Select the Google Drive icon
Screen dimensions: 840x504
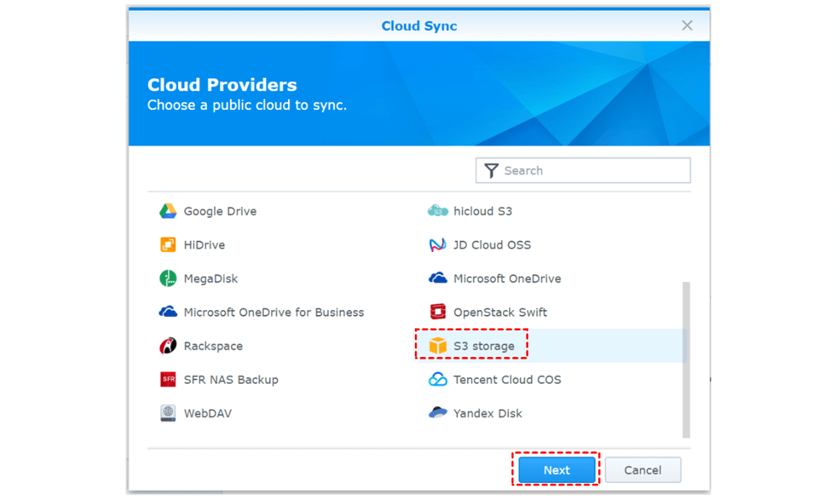[x=168, y=211]
